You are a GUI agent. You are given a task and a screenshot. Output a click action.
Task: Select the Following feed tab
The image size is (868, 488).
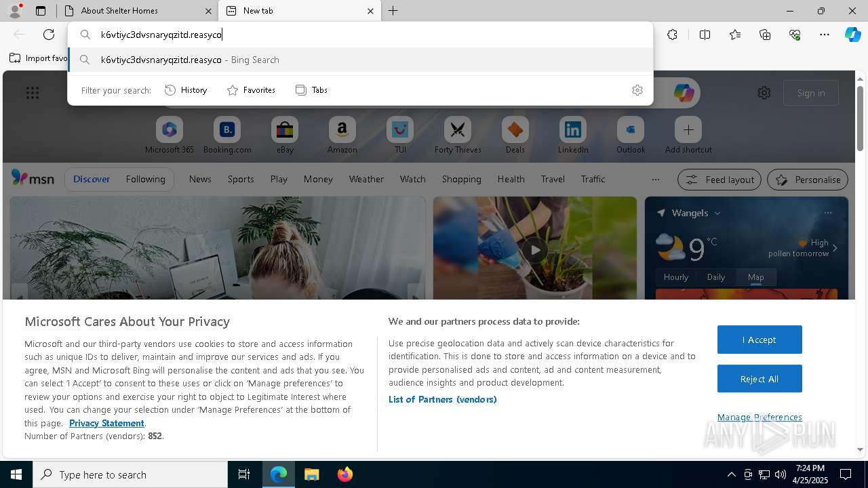click(x=145, y=179)
